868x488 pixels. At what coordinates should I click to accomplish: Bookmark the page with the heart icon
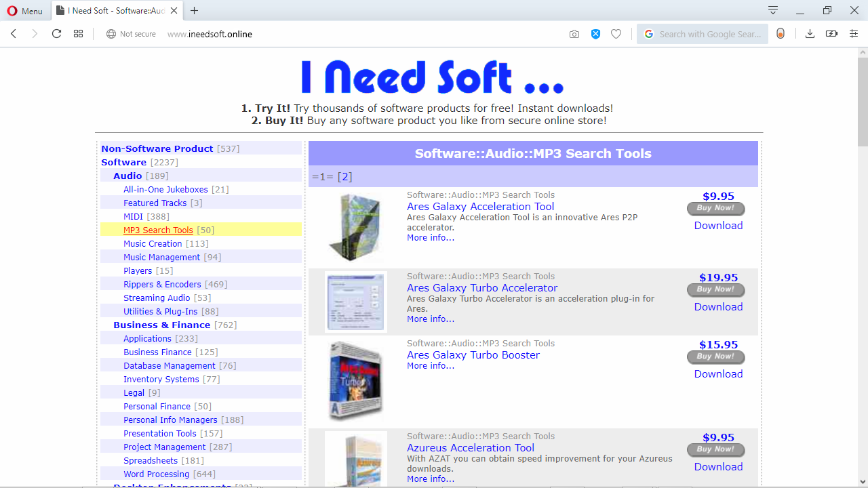(x=616, y=34)
